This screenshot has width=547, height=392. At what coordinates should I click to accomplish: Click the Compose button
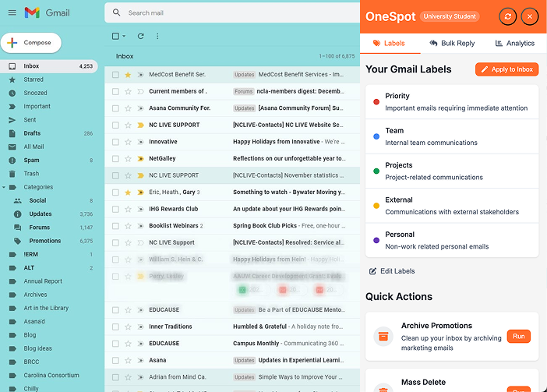coord(31,43)
